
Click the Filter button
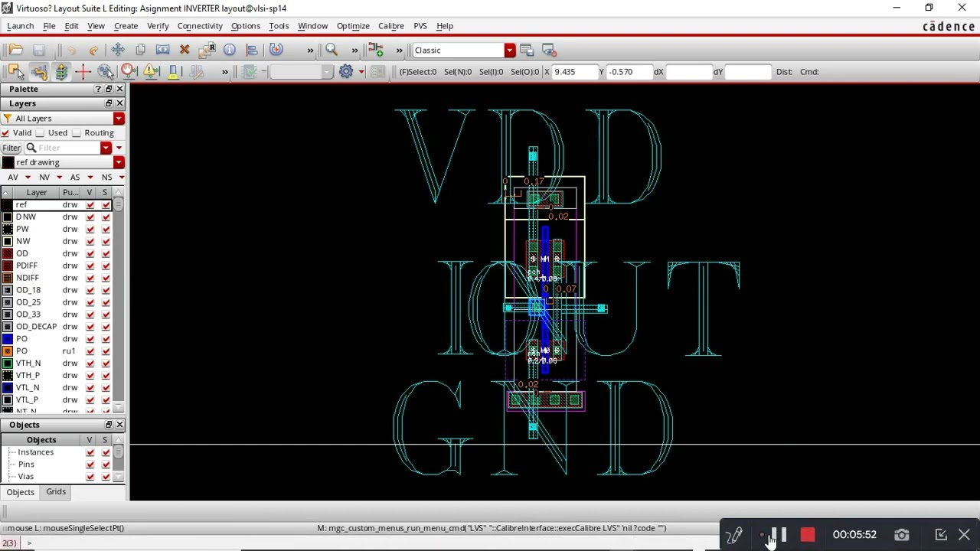(11, 148)
